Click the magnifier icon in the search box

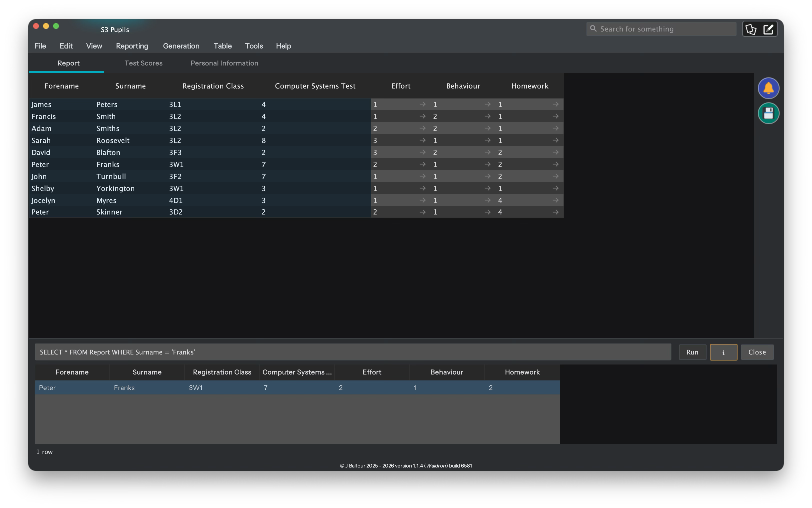[594, 28]
